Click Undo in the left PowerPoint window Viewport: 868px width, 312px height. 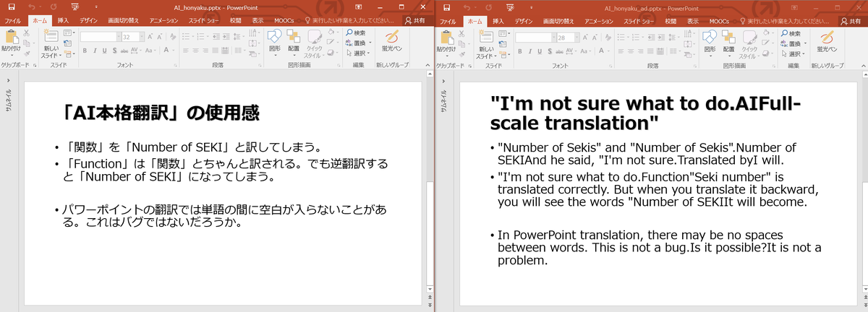tap(32, 6)
